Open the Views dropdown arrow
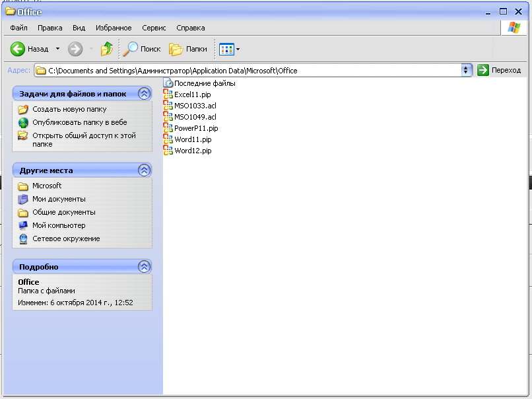Screen dimensions: 532x399 [x=238, y=49]
